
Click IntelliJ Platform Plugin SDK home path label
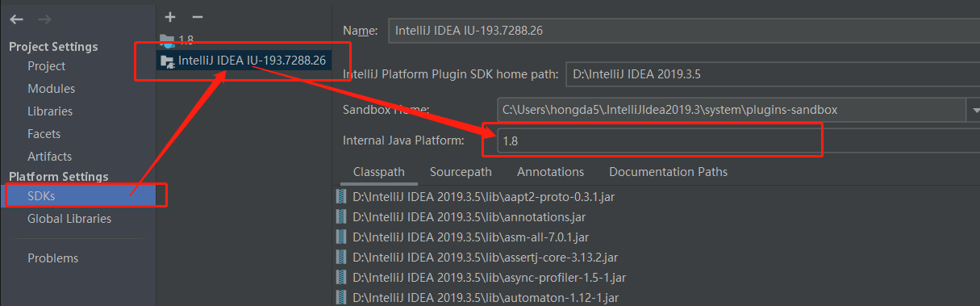450,74
